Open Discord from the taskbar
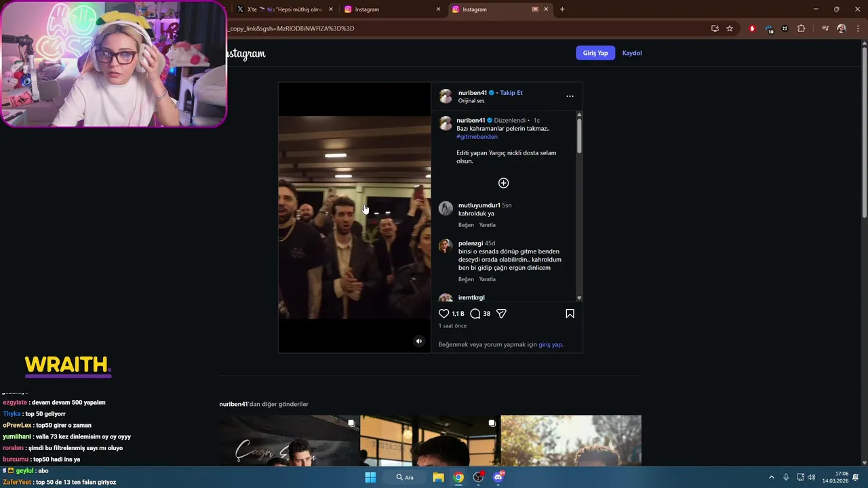The width and height of the screenshot is (868, 488). pyautogui.click(x=498, y=477)
